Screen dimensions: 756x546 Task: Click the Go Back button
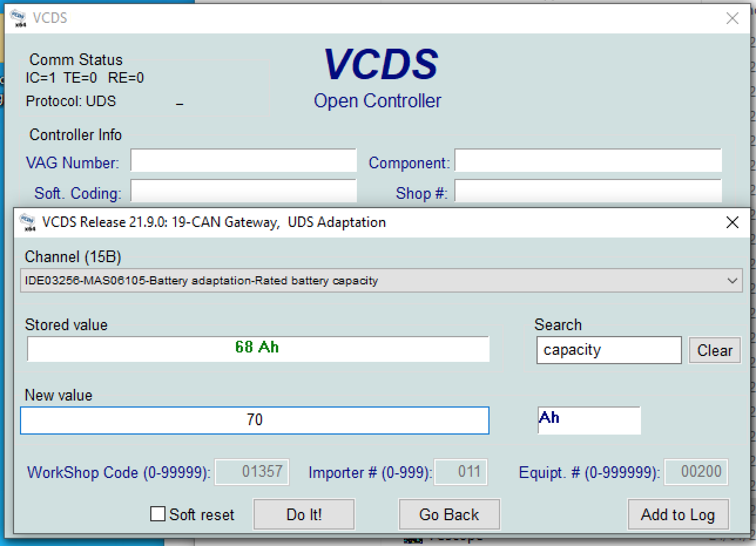449,514
